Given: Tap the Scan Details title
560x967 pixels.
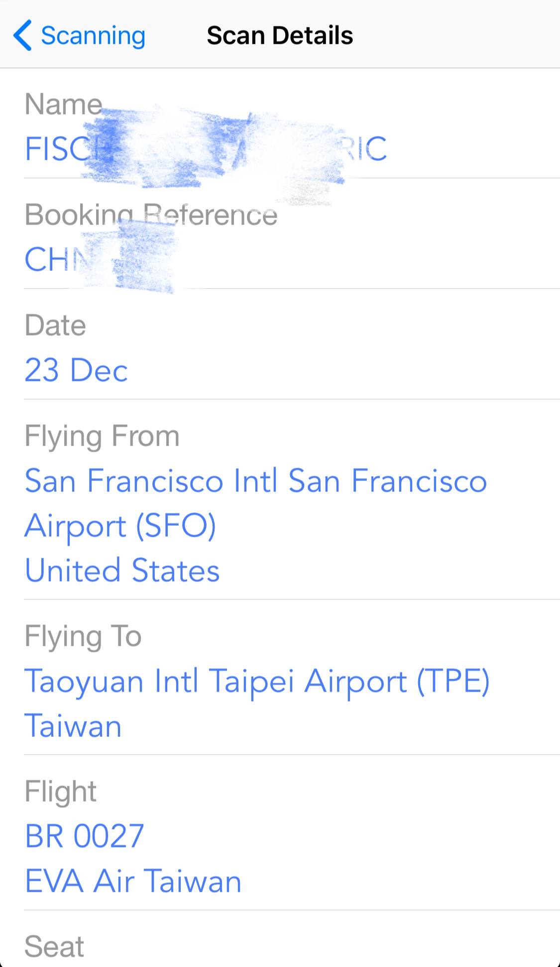Looking at the screenshot, I should tap(280, 35).
